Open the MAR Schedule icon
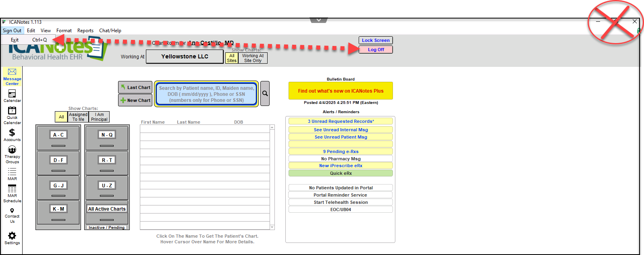644x255 pixels. (12, 189)
